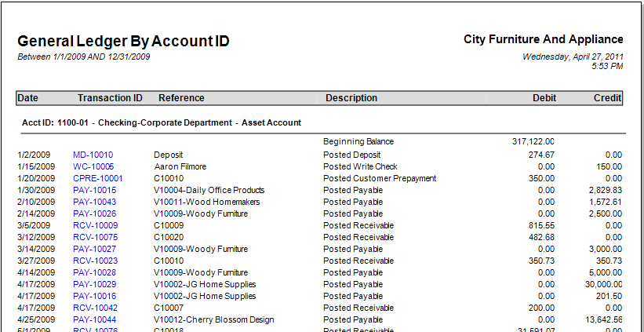Click the 3/27/2009 date entry
Viewport: 644px width, 332px height.
36,261
